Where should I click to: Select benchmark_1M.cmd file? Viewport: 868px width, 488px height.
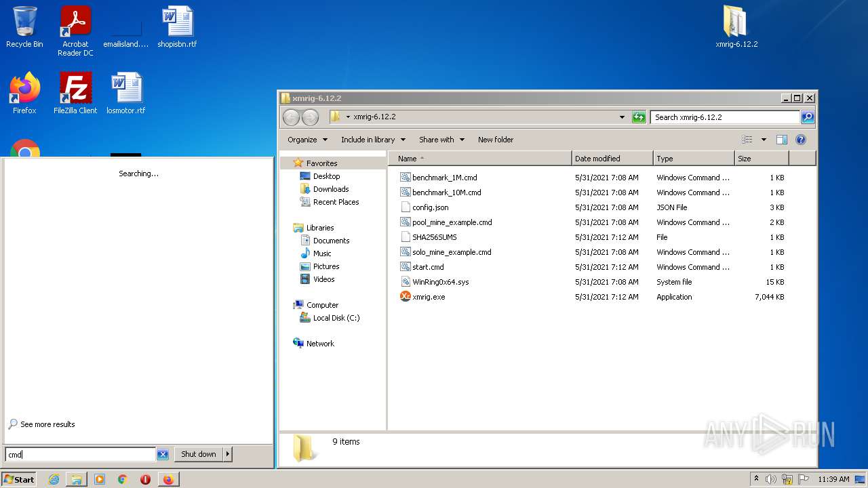444,178
